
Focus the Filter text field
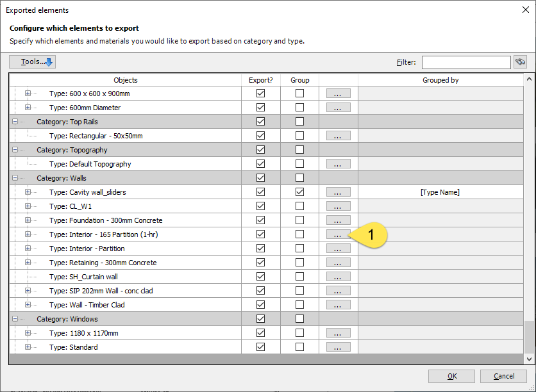(x=466, y=63)
